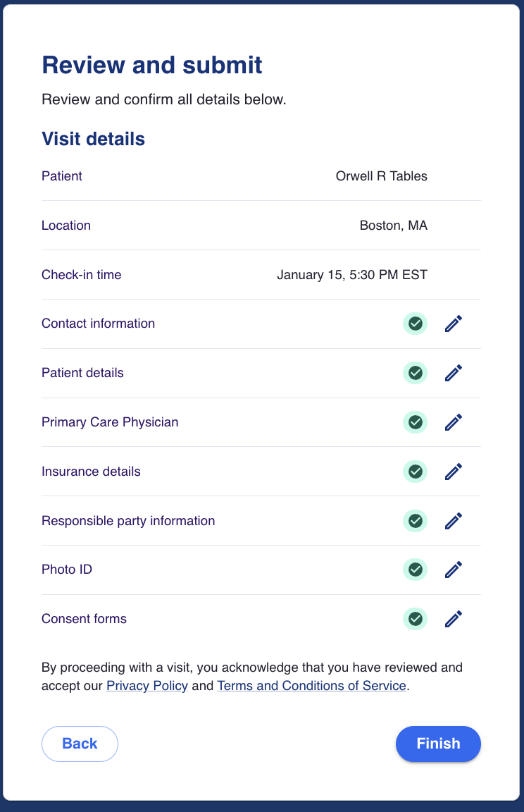Screen dimensions: 524x812
Task: Open the Privacy Policy link
Action: [x=147, y=685]
